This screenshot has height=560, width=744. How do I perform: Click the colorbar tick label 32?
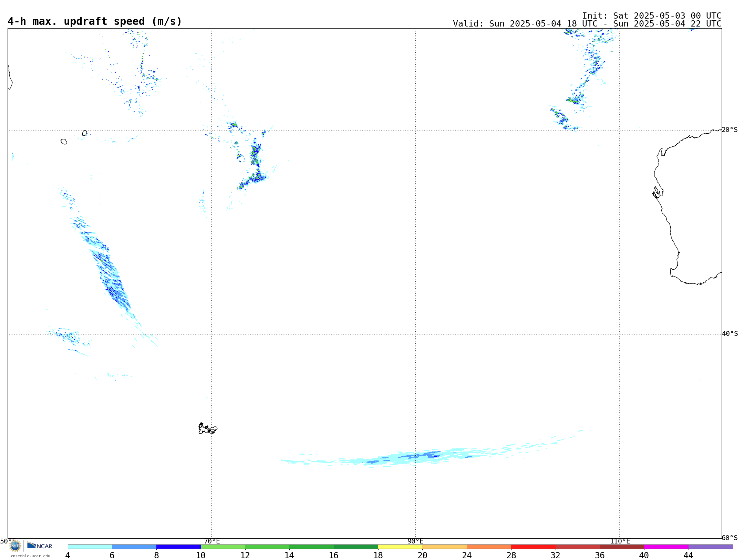click(x=556, y=555)
